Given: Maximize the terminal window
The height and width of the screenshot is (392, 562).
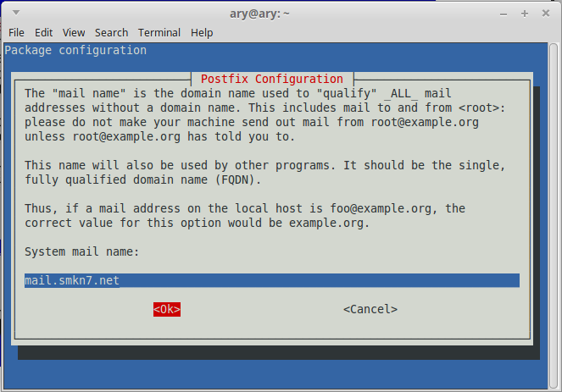Looking at the screenshot, I should point(525,14).
